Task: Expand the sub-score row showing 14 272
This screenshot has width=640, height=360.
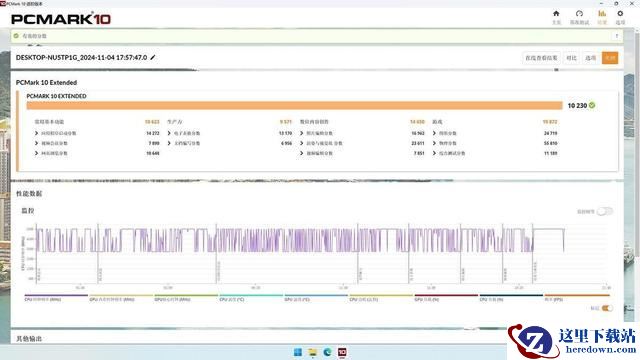Action: coord(97,133)
